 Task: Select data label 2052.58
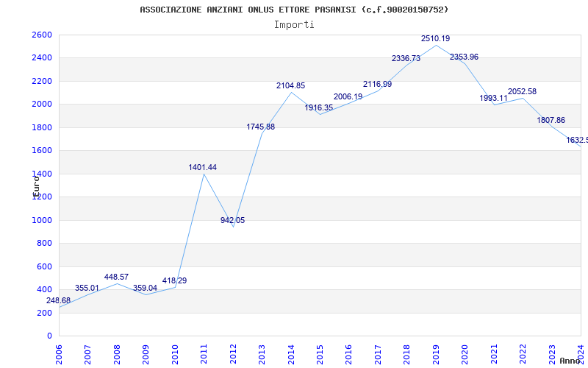coord(522,91)
